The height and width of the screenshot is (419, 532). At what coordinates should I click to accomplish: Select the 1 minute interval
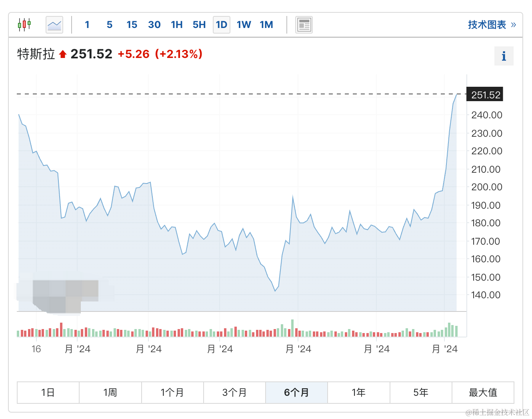[87, 25]
